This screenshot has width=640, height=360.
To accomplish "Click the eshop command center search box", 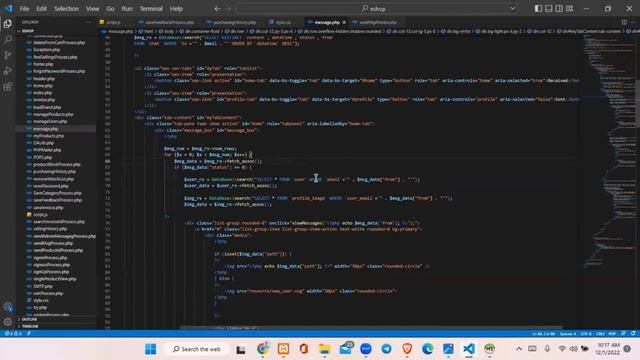I will [376, 9].
